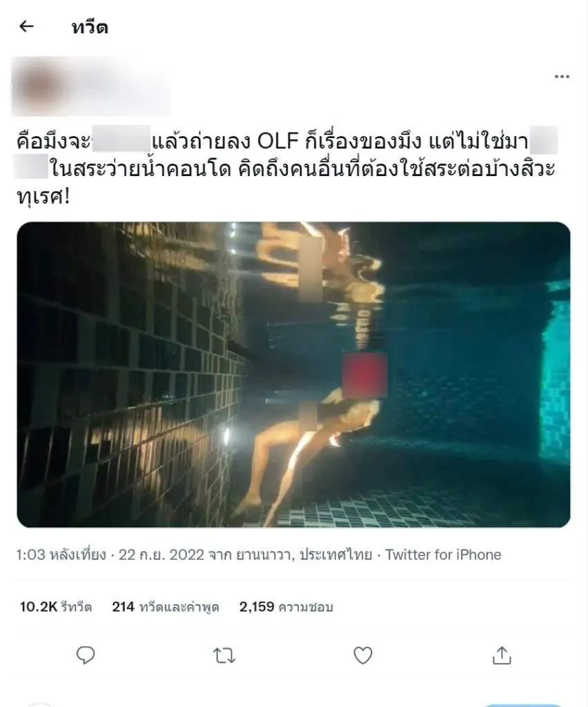Viewport: 588px width, 707px height.
Task: Select the tweet text mentioning OLF
Action: pos(286,168)
